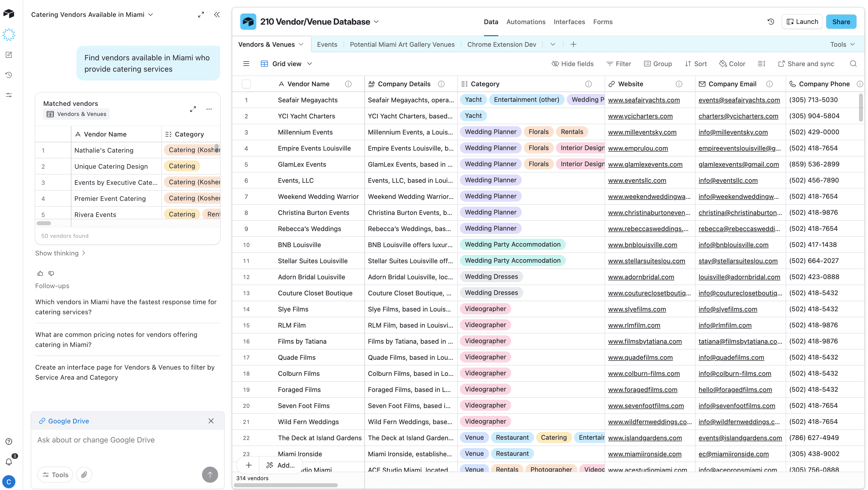The height and width of the screenshot is (490, 868).
Task: Click the paperclip attach file icon
Action: (x=84, y=474)
